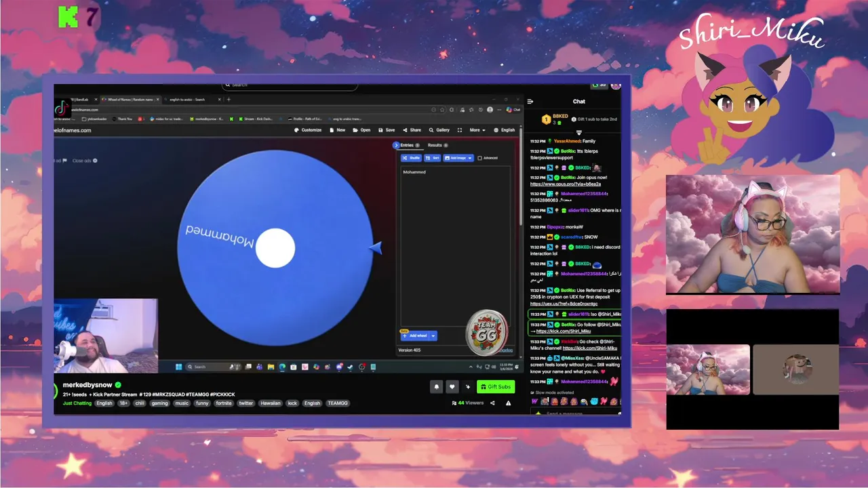Screen dimensions: 868x488
Task: Spin the blue Mohammed wheel
Action: click(275, 247)
